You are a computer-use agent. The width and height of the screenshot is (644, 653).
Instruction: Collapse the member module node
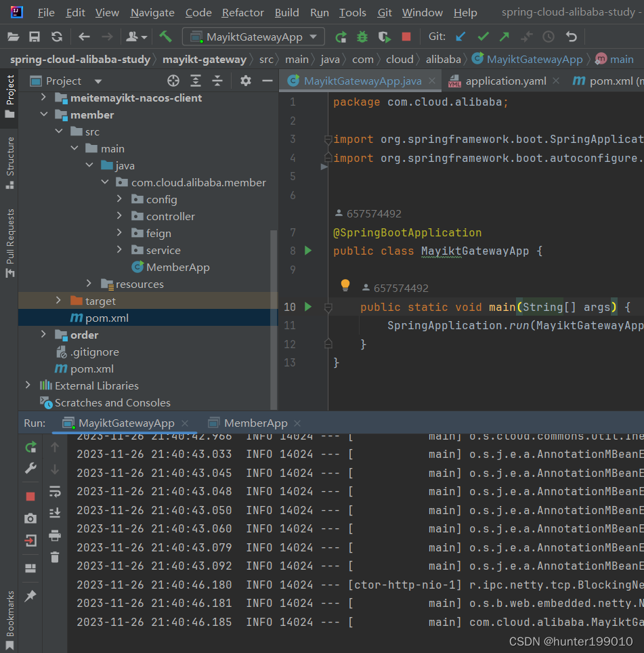point(44,114)
